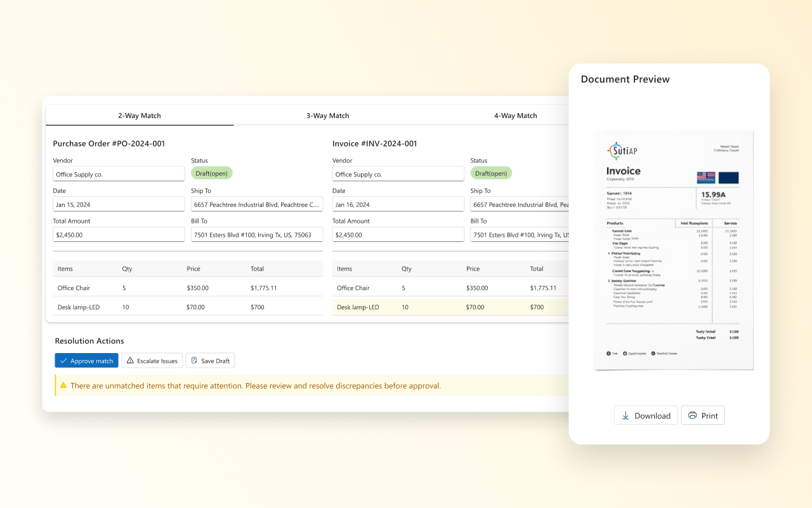Switch to the 3-Way Match tab
Image resolution: width=812 pixels, height=508 pixels.
[x=327, y=116]
